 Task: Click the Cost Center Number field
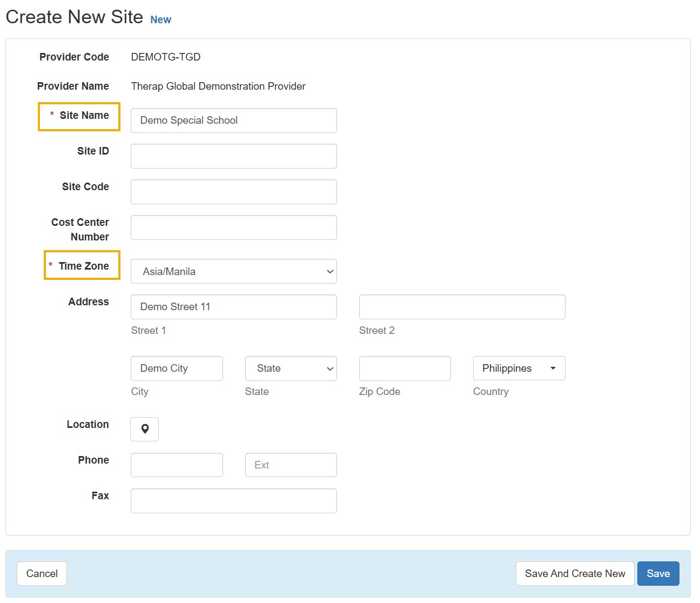(x=233, y=227)
